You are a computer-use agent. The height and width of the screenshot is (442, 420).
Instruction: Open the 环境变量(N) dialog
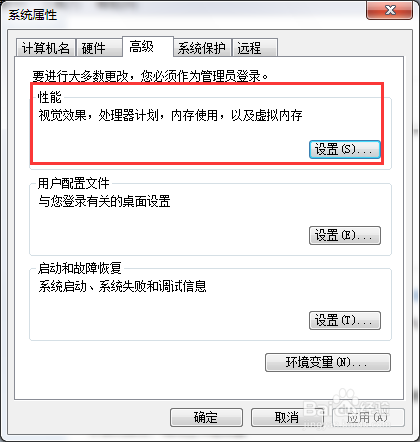pos(328,362)
